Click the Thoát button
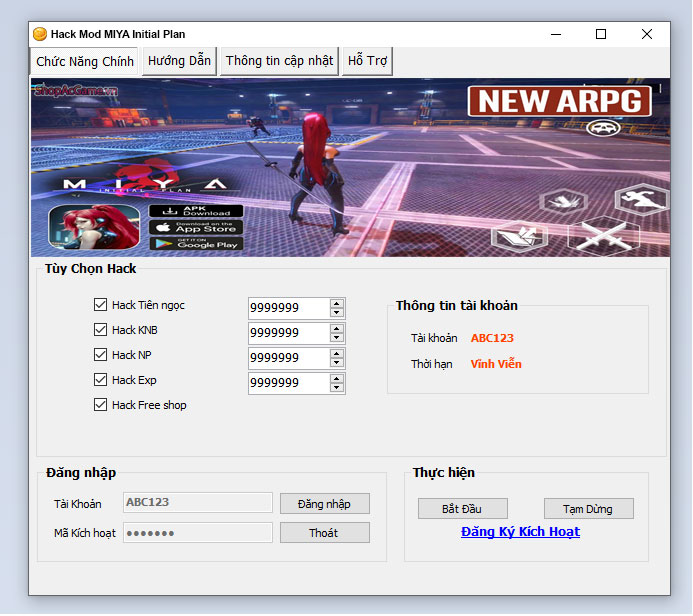The width and height of the screenshot is (693, 616). (324, 533)
